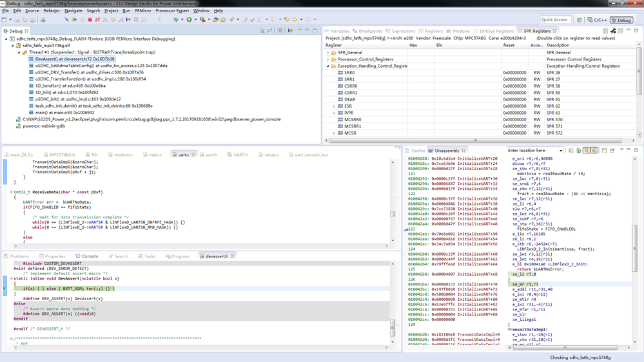Click the green bug Debug launch icon
The image size is (644, 362).
coord(176,19)
